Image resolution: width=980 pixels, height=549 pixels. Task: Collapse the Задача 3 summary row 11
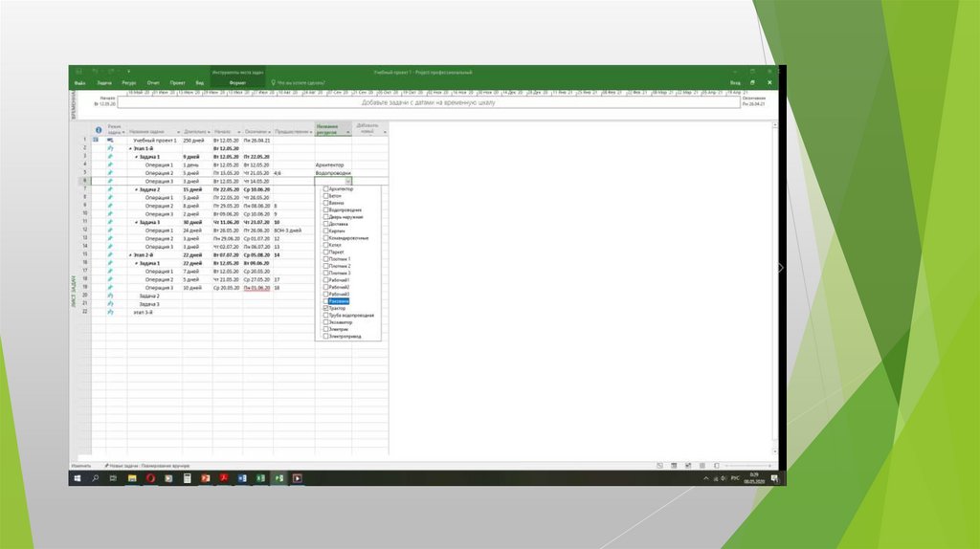click(136, 222)
